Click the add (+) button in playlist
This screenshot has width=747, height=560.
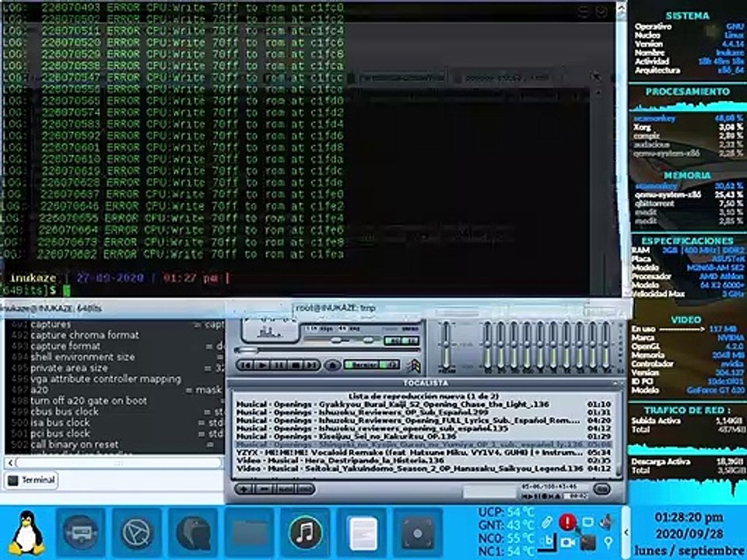click(x=244, y=489)
